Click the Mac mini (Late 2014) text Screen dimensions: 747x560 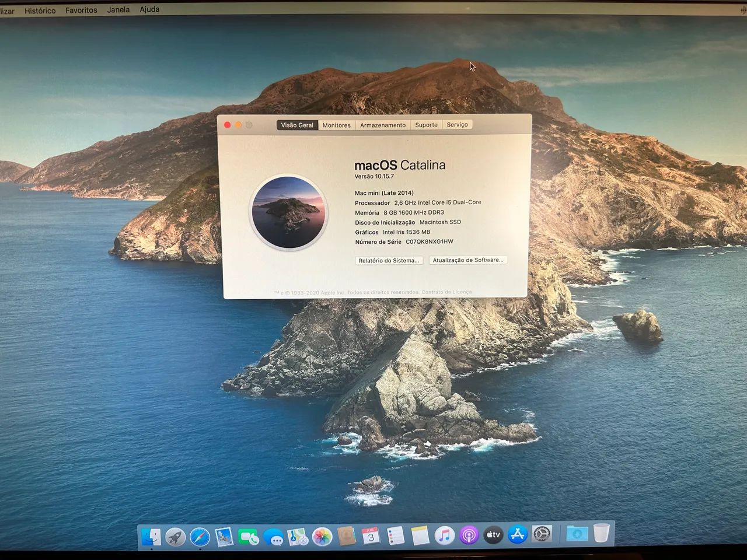(x=384, y=192)
